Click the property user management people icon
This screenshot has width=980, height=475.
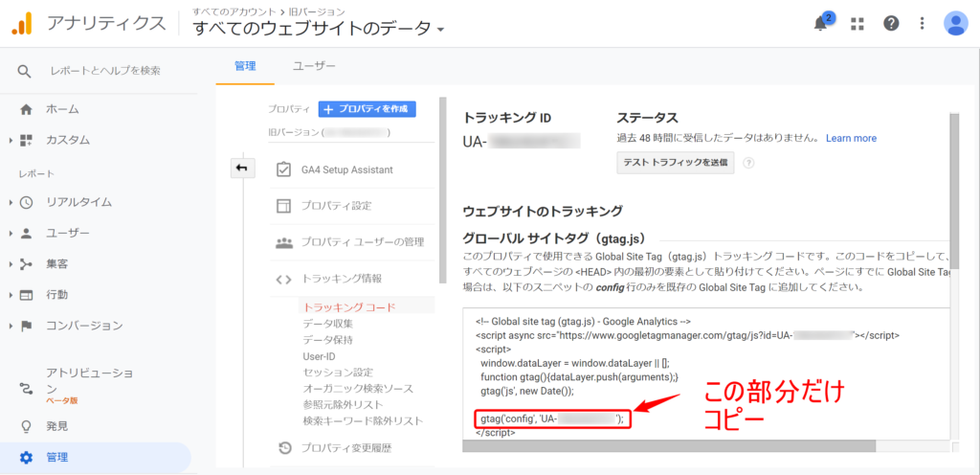coord(283,242)
